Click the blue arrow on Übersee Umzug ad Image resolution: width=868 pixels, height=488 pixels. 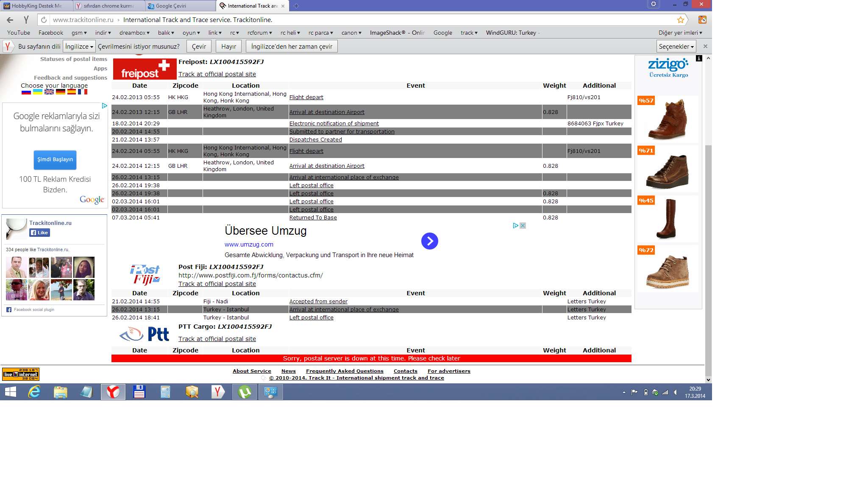click(430, 241)
